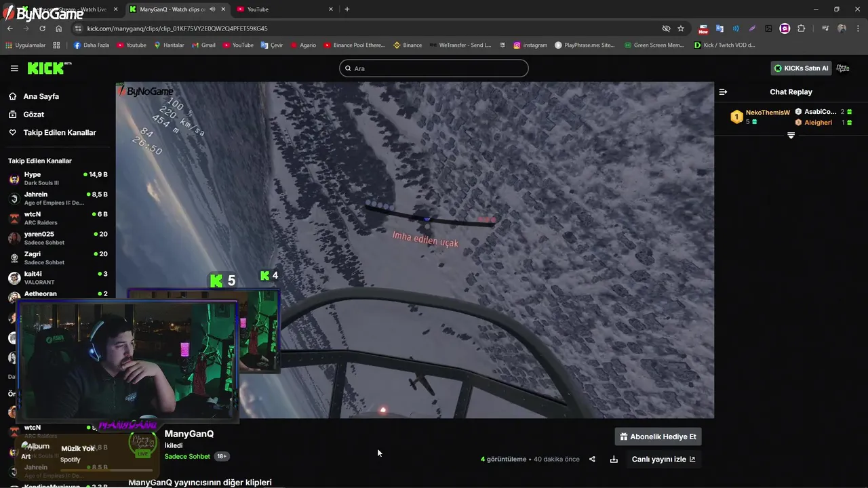Open the Chrome profile avatar
The image size is (868, 488).
[842, 28]
